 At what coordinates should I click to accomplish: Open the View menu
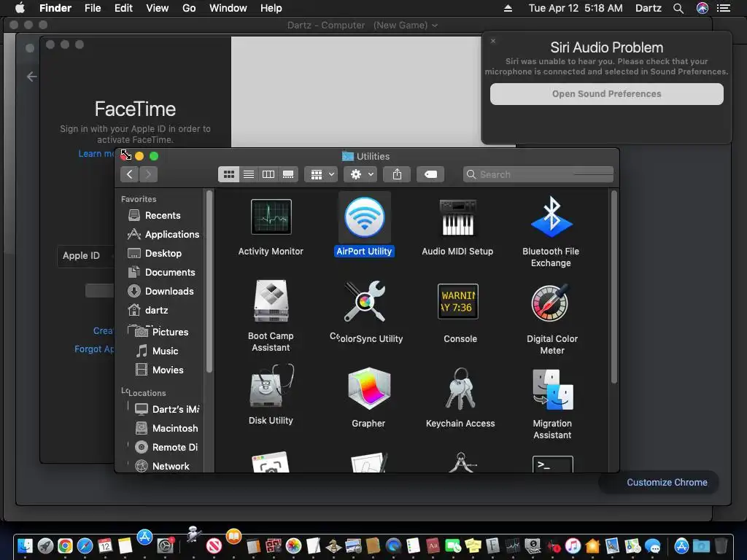158,8
